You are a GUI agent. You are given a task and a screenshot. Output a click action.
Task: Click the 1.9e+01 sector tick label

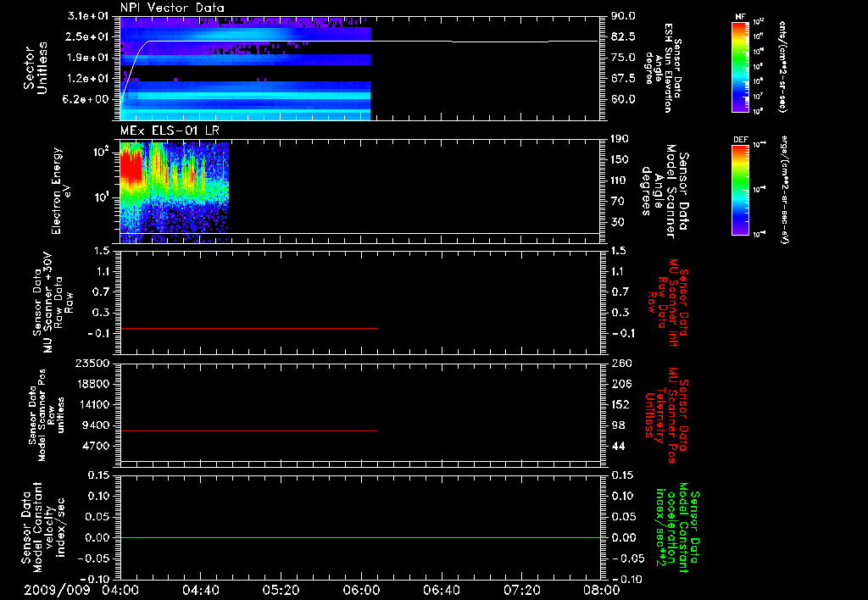(88, 58)
